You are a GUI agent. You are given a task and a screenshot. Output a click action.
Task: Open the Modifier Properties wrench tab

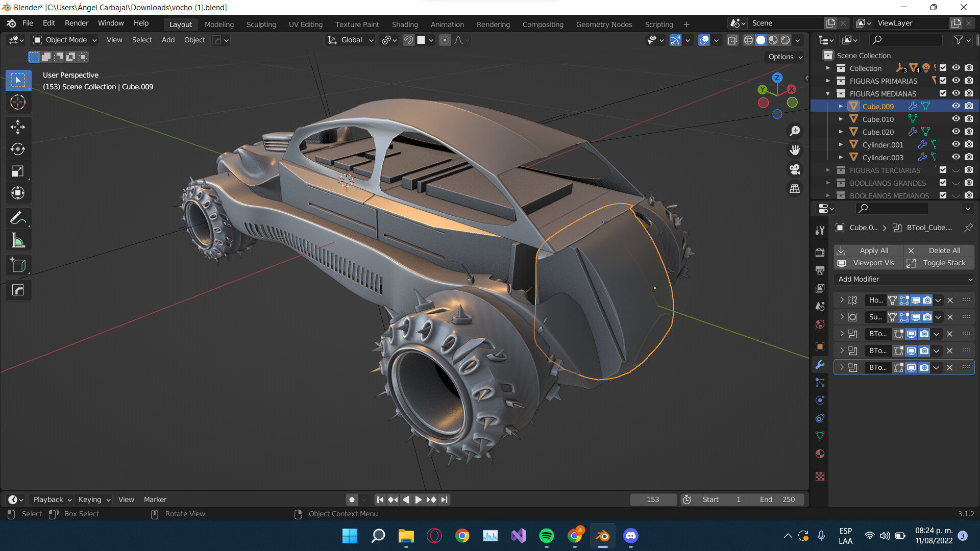point(820,365)
